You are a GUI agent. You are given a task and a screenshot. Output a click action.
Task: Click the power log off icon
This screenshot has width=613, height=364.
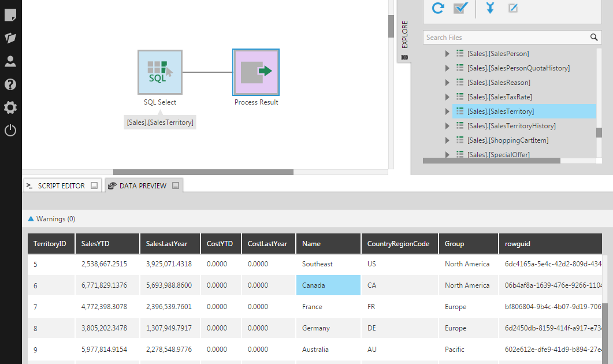coord(10,130)
